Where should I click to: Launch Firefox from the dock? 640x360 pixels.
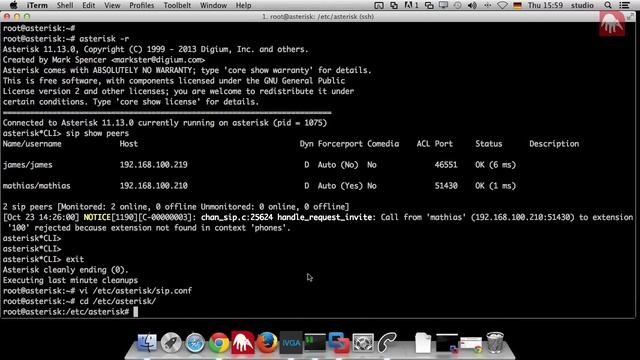pyautogui.click(x=267, y=342)
